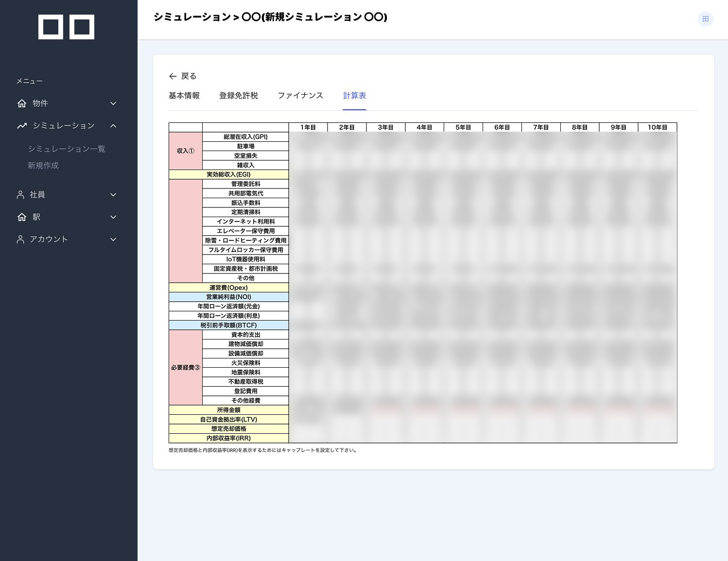
Task: Select the 計算表 tab
Action: click(354, 96)
